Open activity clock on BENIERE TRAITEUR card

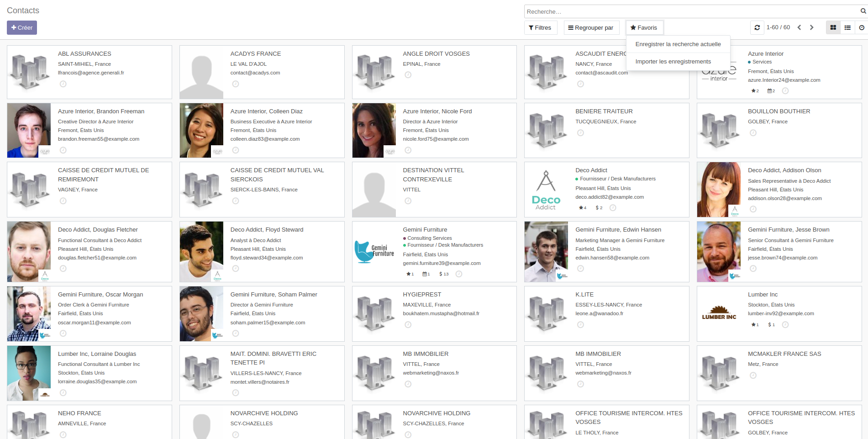[x=580, y=133]
